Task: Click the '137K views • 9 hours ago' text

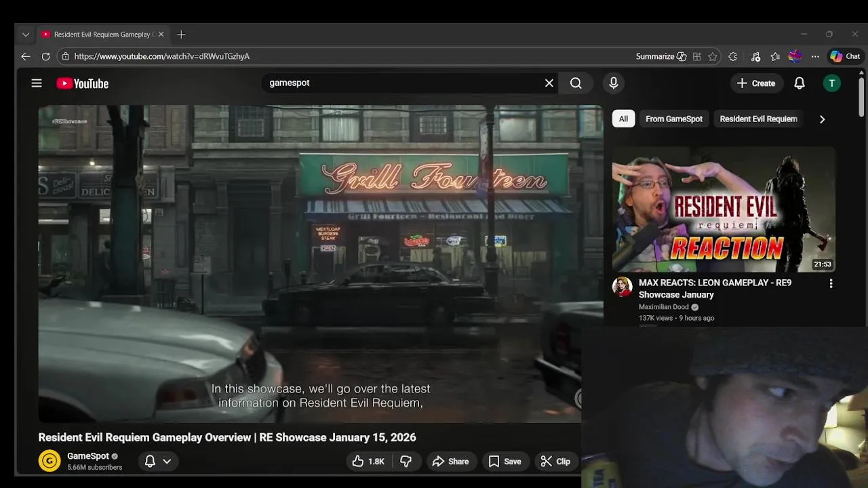Action: (676, 318)
